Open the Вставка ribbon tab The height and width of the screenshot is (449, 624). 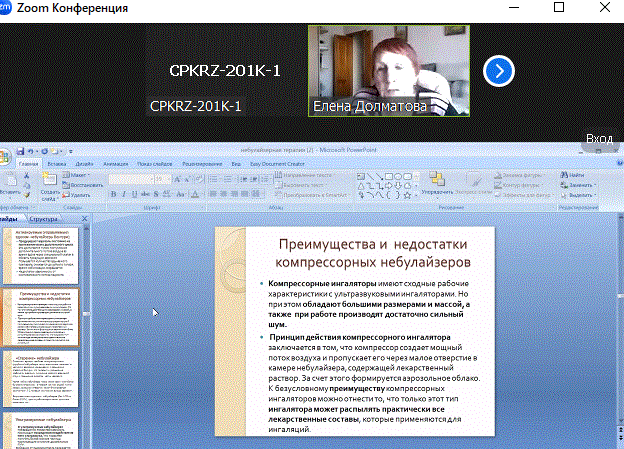pos(57,164)
